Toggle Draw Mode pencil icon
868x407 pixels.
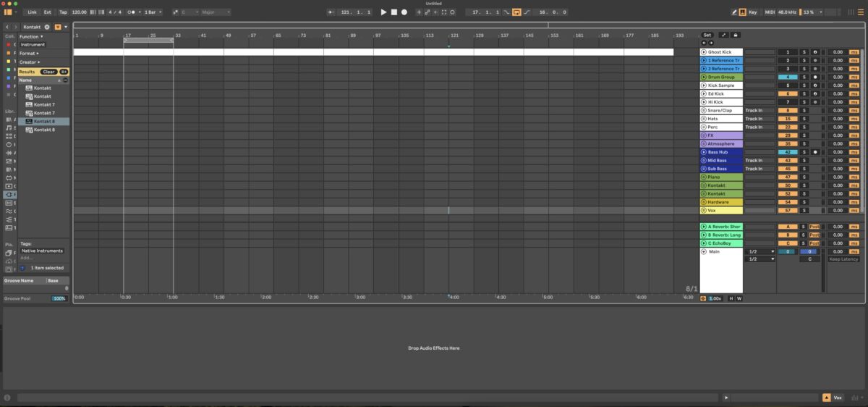(733, 12)
